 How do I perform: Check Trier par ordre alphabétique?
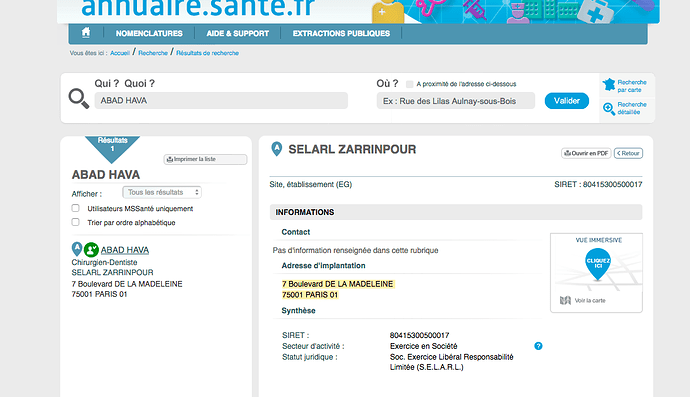click(76, 222)
